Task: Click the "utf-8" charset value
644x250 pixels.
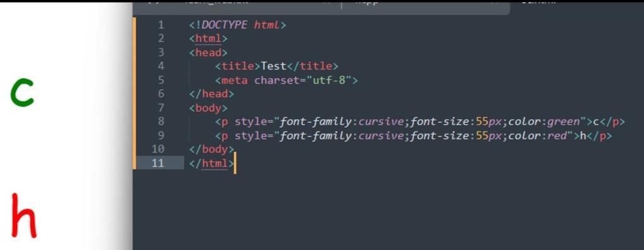Action: pyautogui.click(x=329, y=80)
